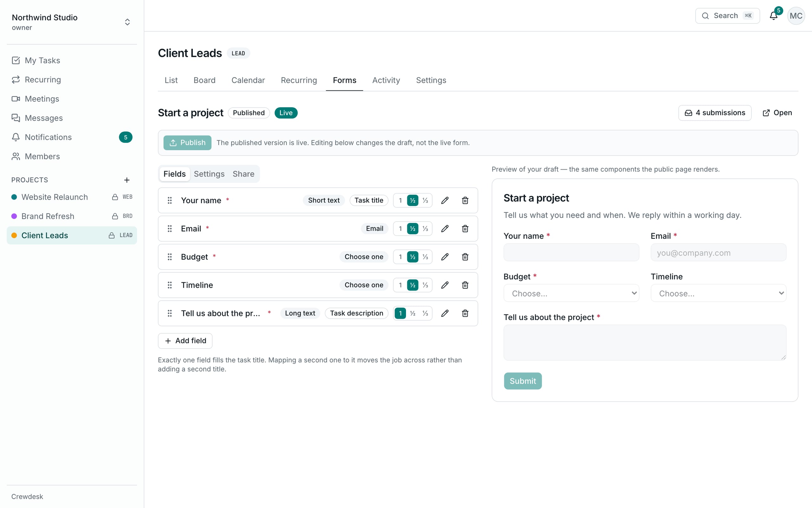Open the project Recurring tab
This screenshot has height=508, width=812.
pos(298,80)
